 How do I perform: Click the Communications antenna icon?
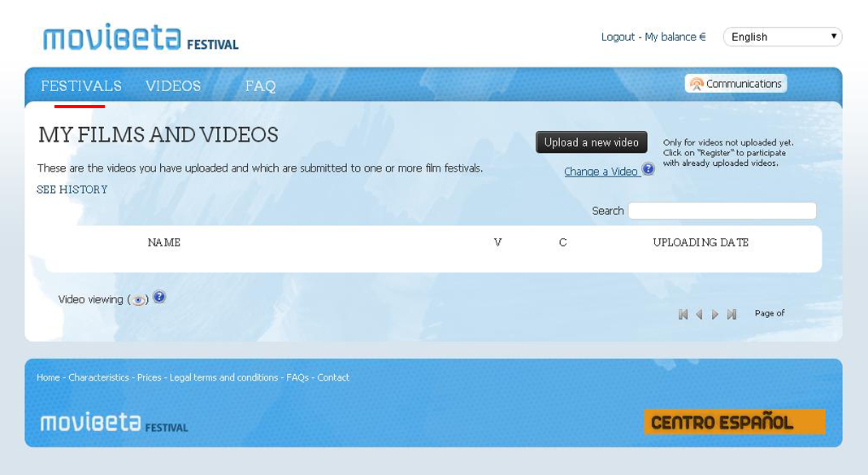coord(697,84)
